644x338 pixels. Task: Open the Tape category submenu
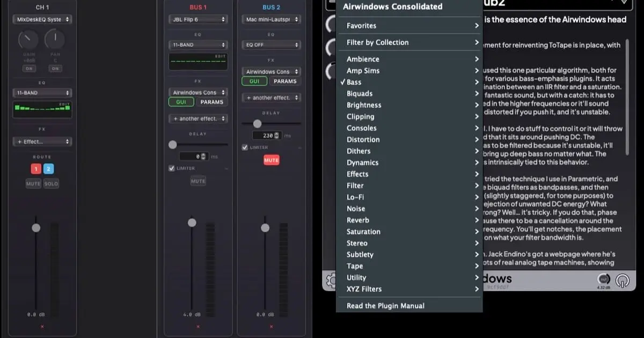click(409, 266)
